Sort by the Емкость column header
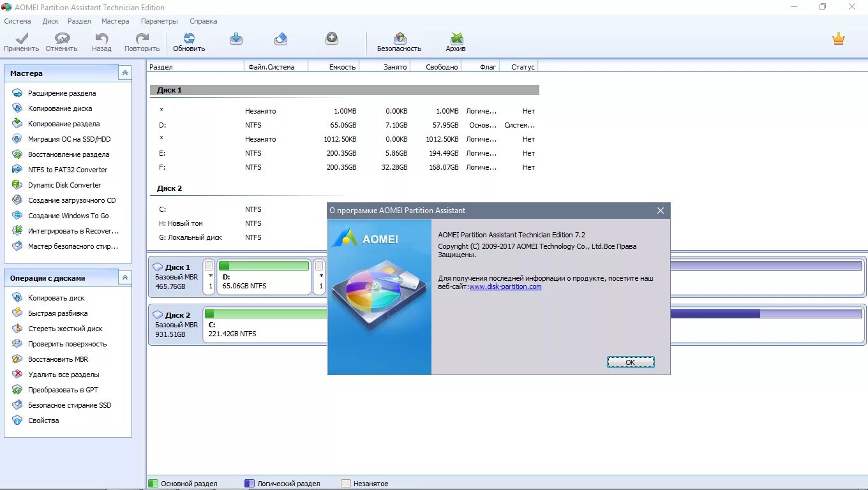 pyautogui.click(x=333, y=66)
